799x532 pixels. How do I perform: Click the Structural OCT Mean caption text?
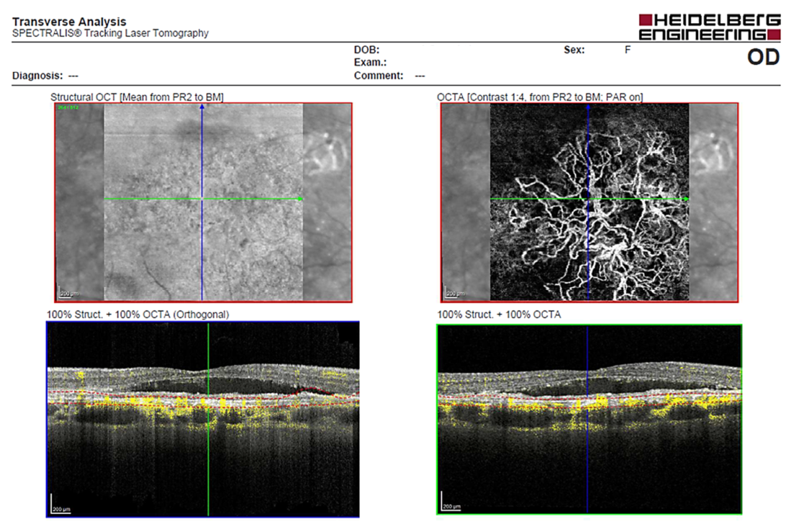(137, 96)
